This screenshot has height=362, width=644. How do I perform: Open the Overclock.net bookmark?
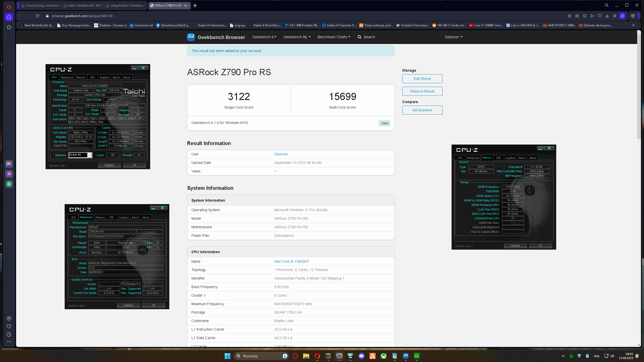coord(141,25)
